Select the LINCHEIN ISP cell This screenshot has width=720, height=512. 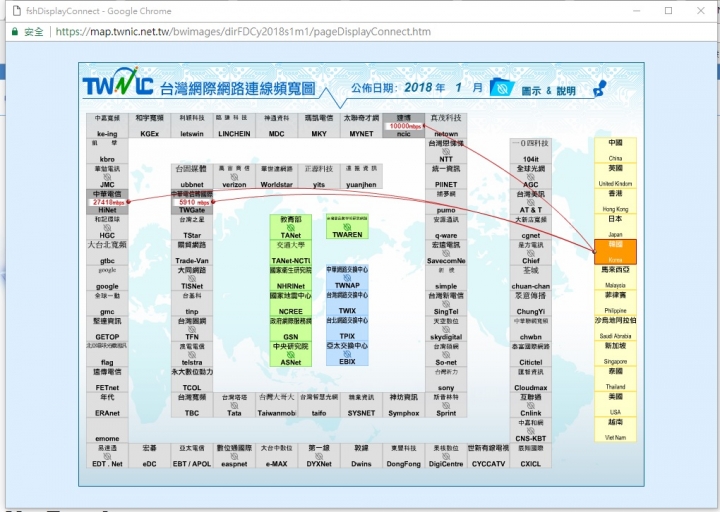tap(234, 126)
